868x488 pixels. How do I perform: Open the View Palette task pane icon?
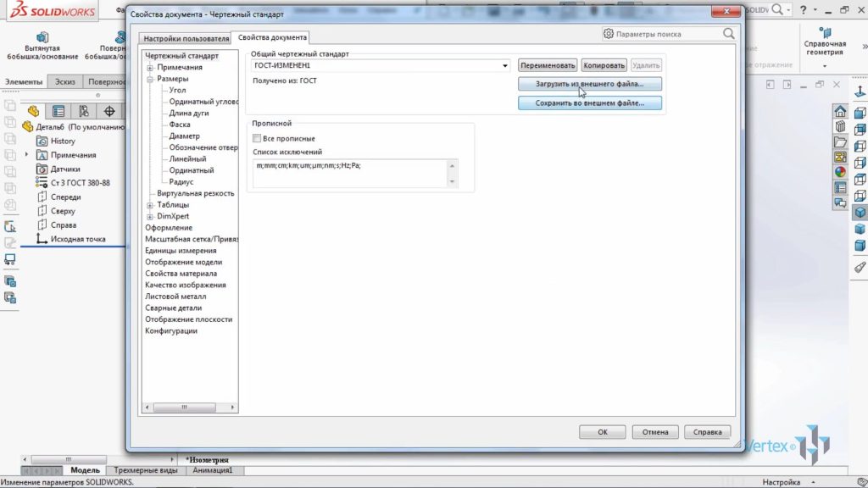[840, 158]
